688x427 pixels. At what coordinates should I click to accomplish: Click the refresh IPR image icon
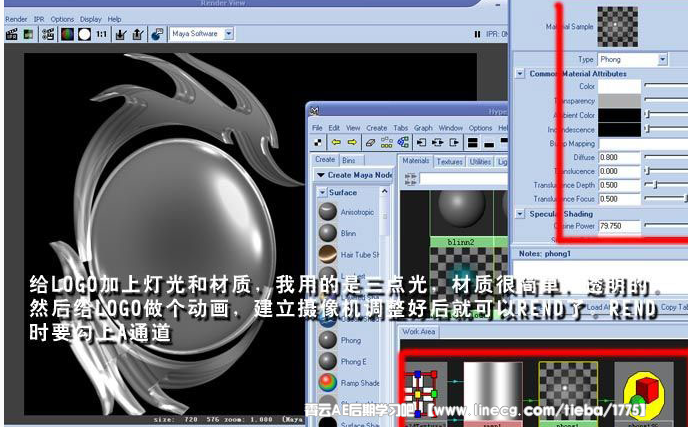[x=29, y=34]
